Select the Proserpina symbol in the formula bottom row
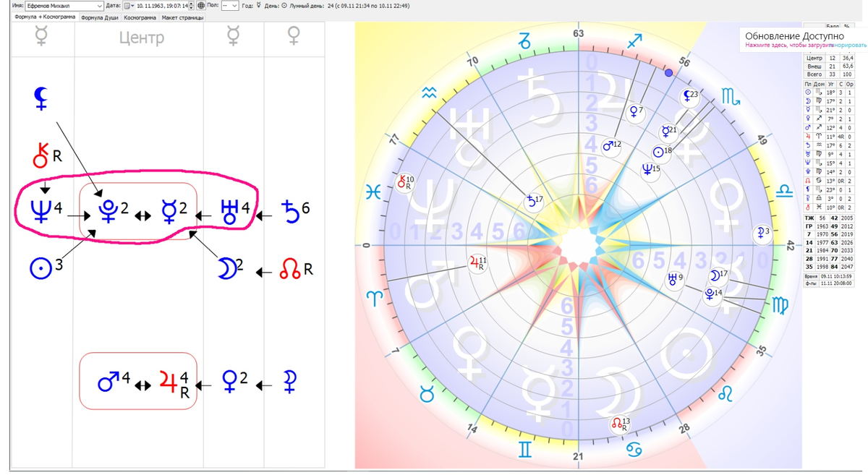Viewport: 868px width, 475px height. coord(290,381)
